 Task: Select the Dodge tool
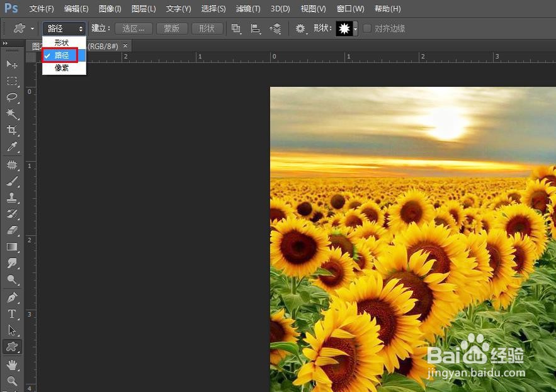(x=12, y=279)
